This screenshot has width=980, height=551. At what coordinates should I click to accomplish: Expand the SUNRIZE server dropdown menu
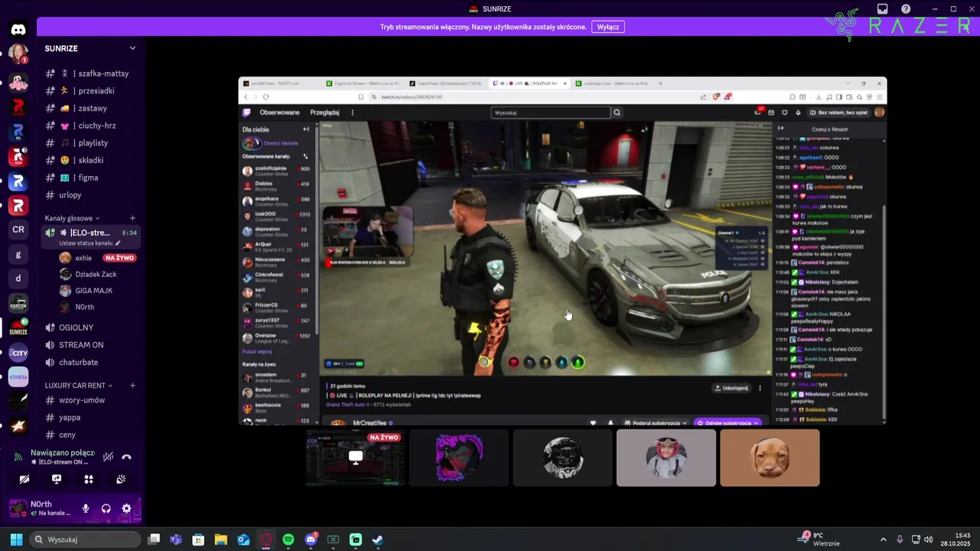point(132,48)
